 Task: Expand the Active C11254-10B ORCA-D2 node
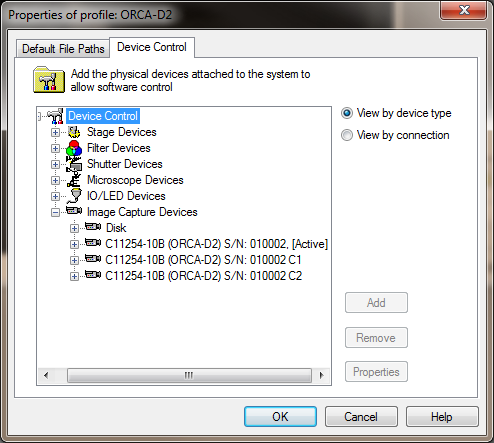click(74, 244)
